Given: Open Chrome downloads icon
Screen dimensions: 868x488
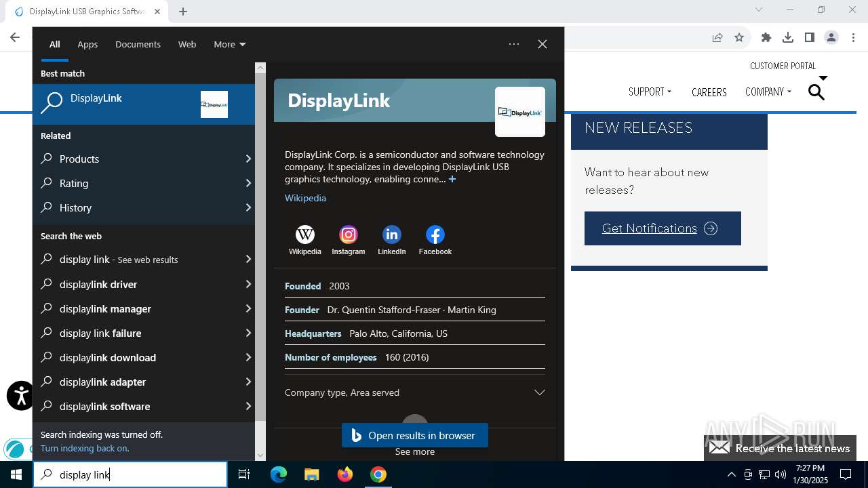Looking at the screenshot, I should tap(788, 37).
